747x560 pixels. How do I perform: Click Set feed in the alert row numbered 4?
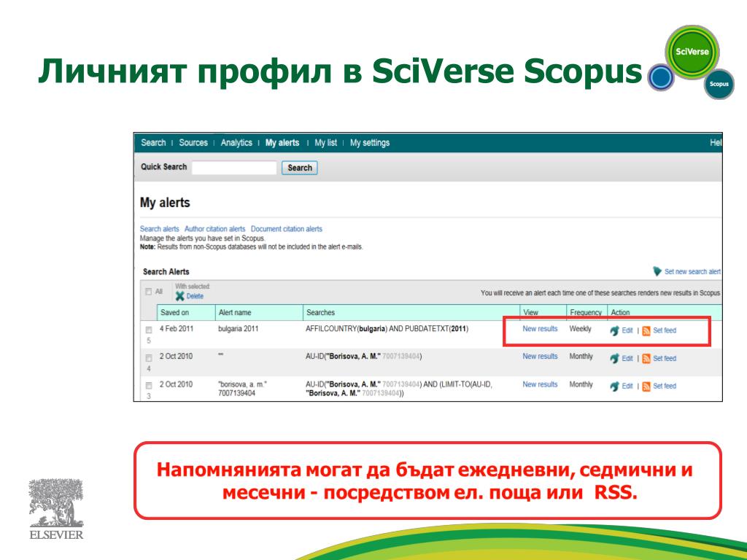(x=664, y=358)
